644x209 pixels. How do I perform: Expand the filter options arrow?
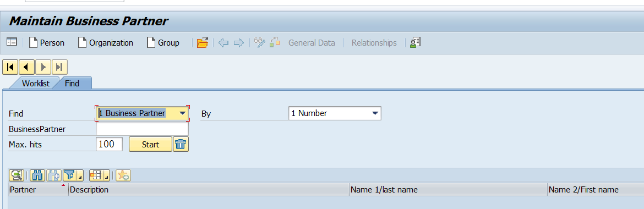tap(80, 177)
